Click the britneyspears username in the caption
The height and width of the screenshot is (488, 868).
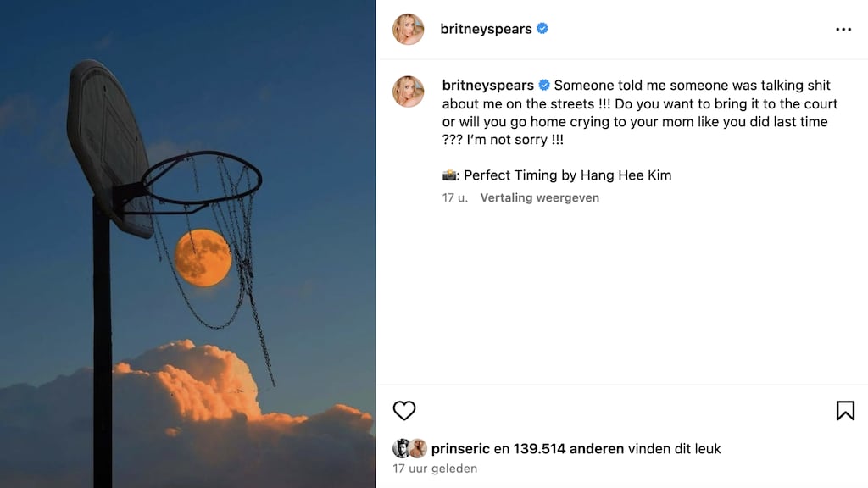pos(488,86)
